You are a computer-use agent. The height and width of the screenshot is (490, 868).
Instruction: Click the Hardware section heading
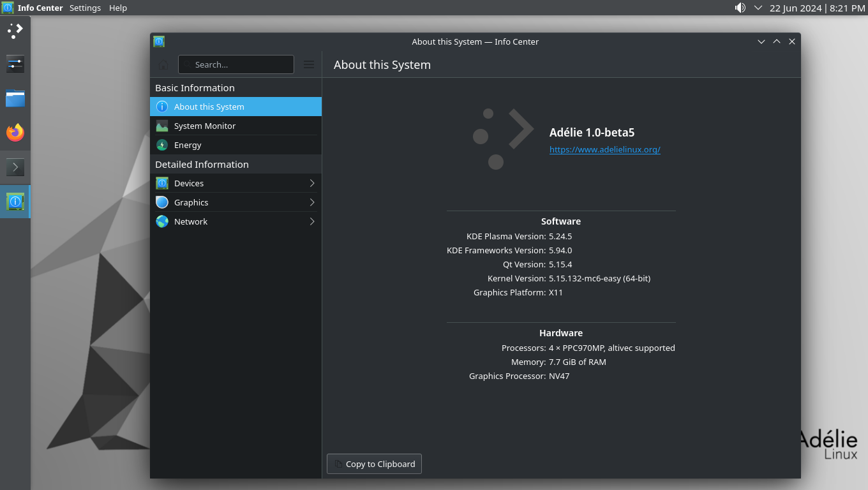pyautogui.click(x=561, y=333)
